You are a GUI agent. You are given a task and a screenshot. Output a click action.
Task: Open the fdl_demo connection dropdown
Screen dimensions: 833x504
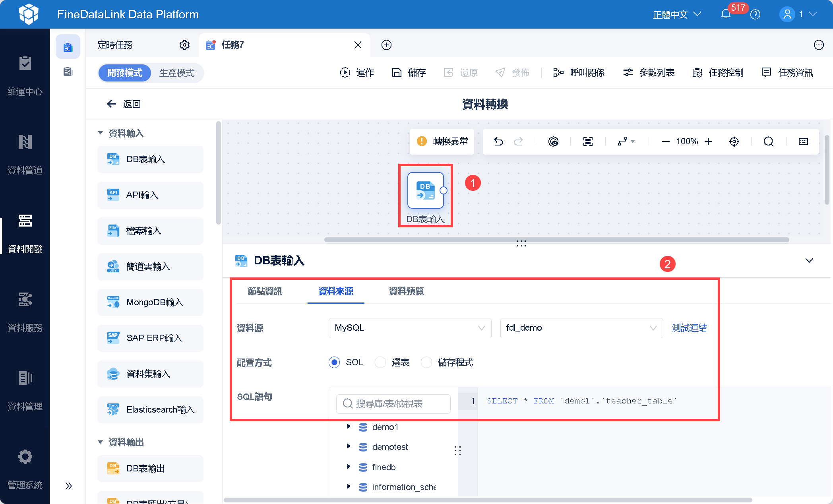tap(581, 328)
